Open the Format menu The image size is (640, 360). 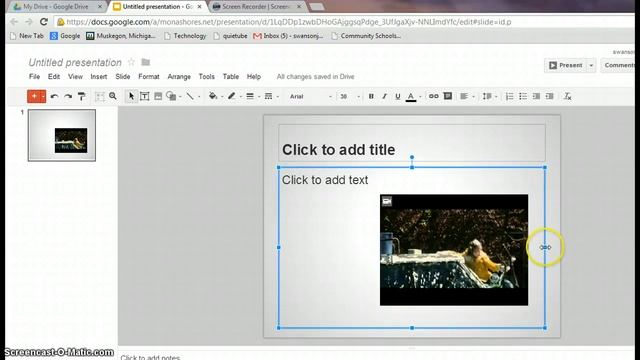149,76
